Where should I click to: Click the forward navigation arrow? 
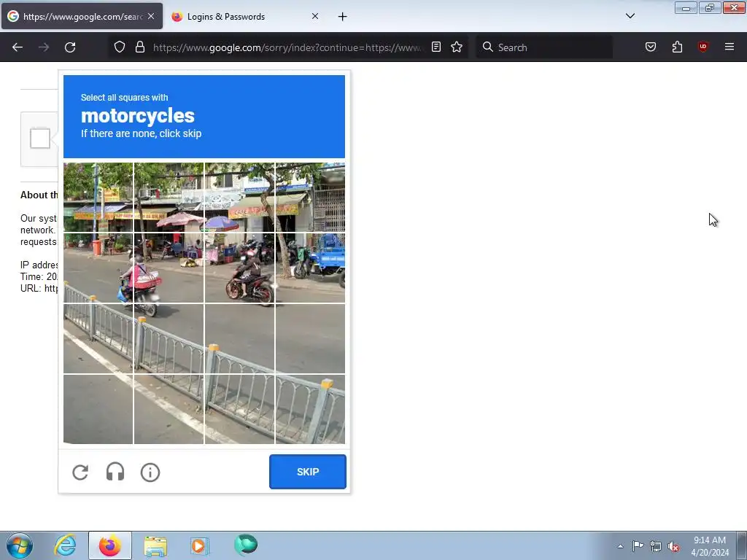pyautogui.click(x=44, y=47)
